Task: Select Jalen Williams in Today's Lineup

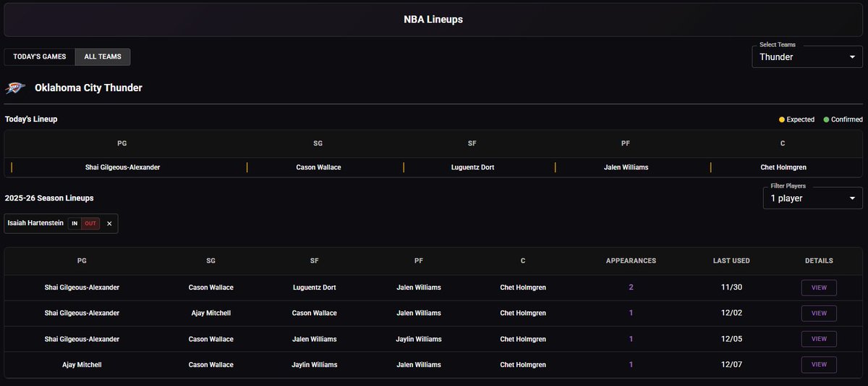Action: coord(626,167)
